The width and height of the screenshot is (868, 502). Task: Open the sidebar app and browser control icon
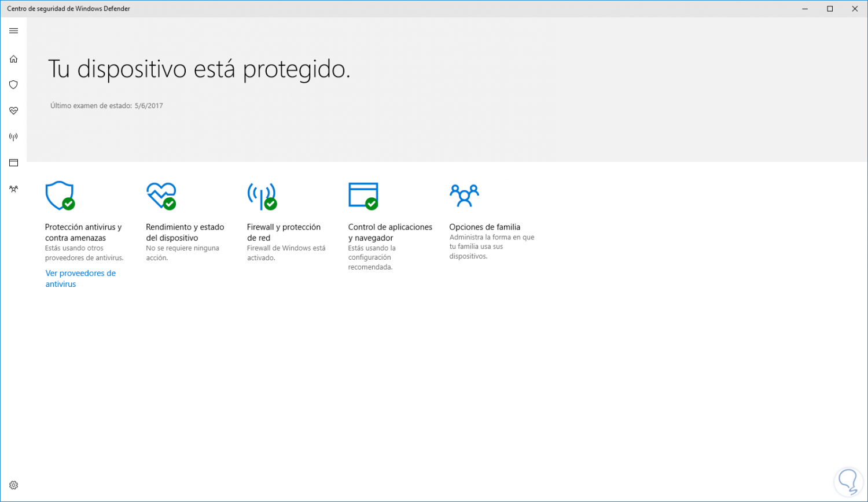14,163
